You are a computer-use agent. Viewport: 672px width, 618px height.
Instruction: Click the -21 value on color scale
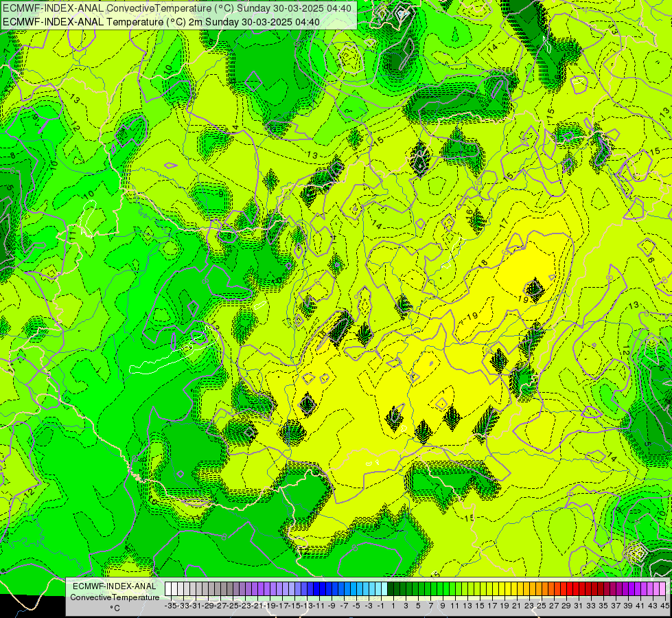tap(258, 606)
